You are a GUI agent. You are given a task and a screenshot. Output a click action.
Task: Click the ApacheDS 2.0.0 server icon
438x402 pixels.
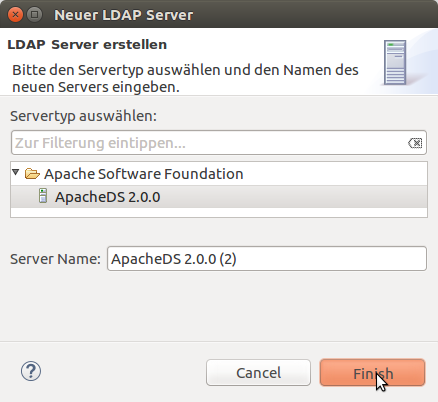pos(43,196)
